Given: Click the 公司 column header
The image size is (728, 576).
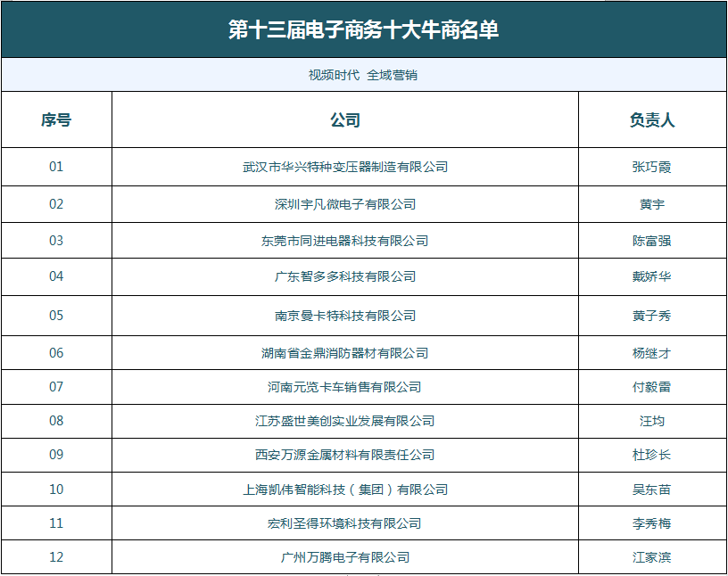Looking at the screenshot, I should click(x=345, y=119).
